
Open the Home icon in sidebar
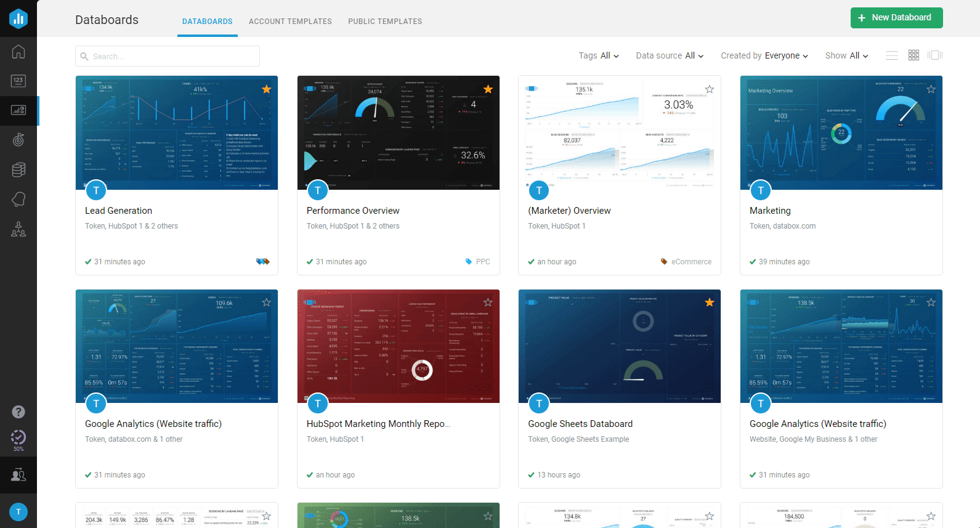(x=18, y=52)
